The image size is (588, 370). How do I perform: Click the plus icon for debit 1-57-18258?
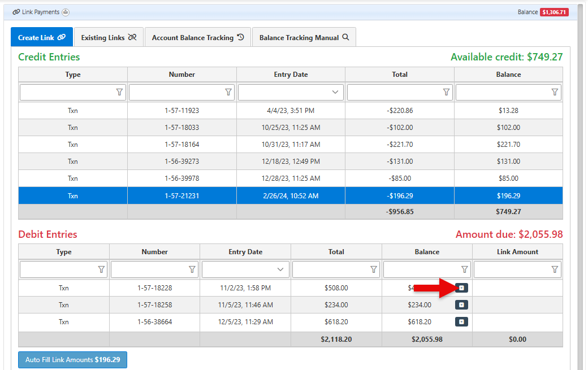[x=461, y=305]
